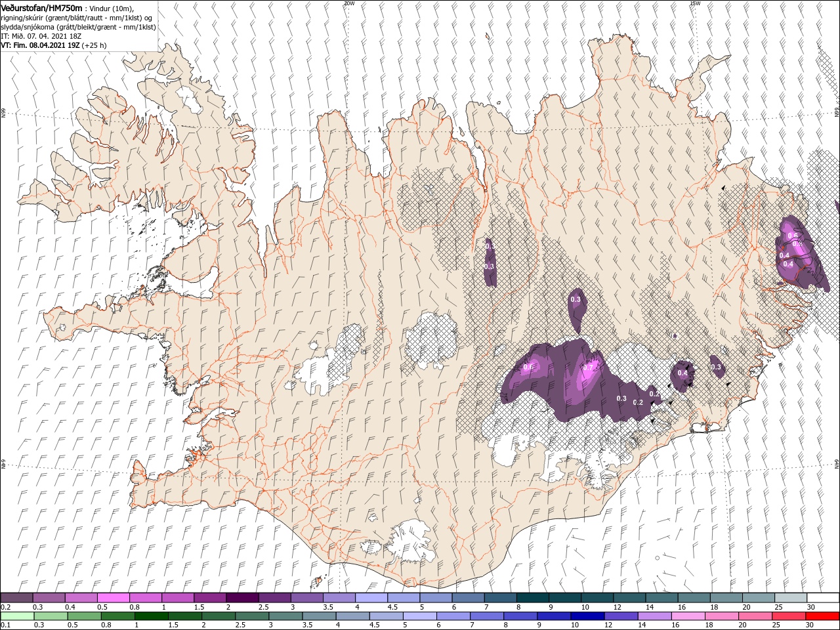Pick the darkest purple snow swatch between 2 and 2.5
840x630 pixels.
[x=241, y=598]
